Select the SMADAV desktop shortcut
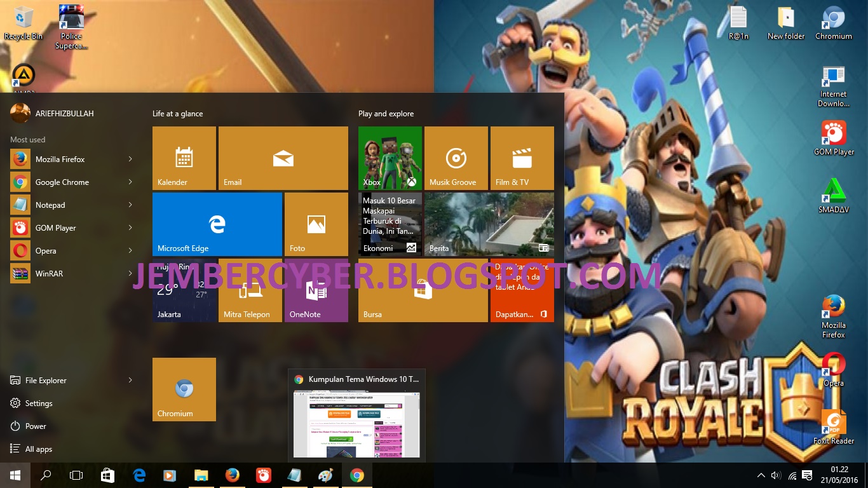Screen dimensions: 868x488 pos(834,196)
